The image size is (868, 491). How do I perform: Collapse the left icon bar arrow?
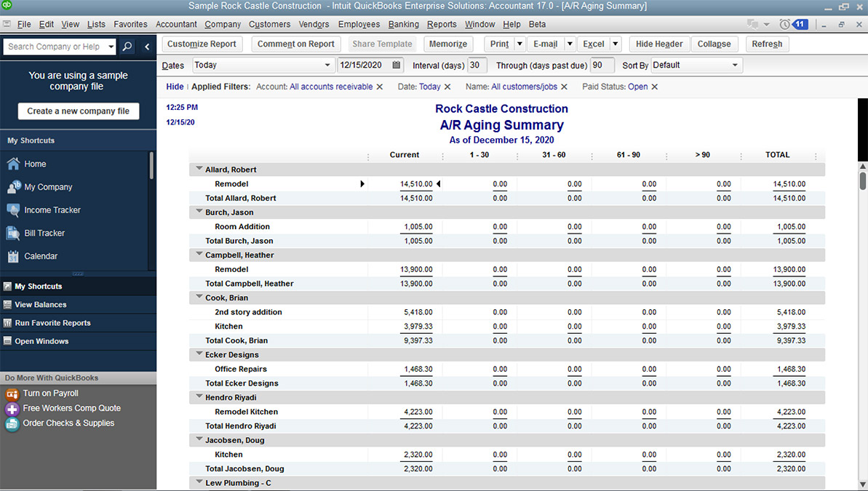click(x=147, y=47)
